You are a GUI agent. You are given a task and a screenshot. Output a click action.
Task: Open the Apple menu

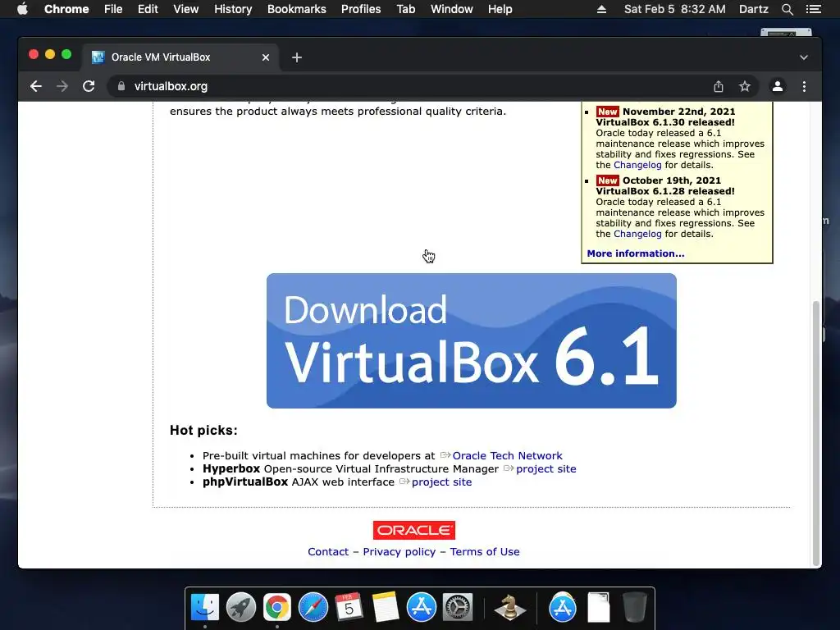[22, 9]
